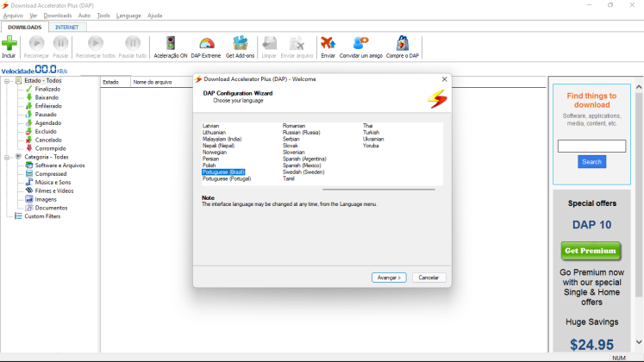The height and width of the screenshot is (362, 644).
Task: Click the search input field
Action: (591, 147)
